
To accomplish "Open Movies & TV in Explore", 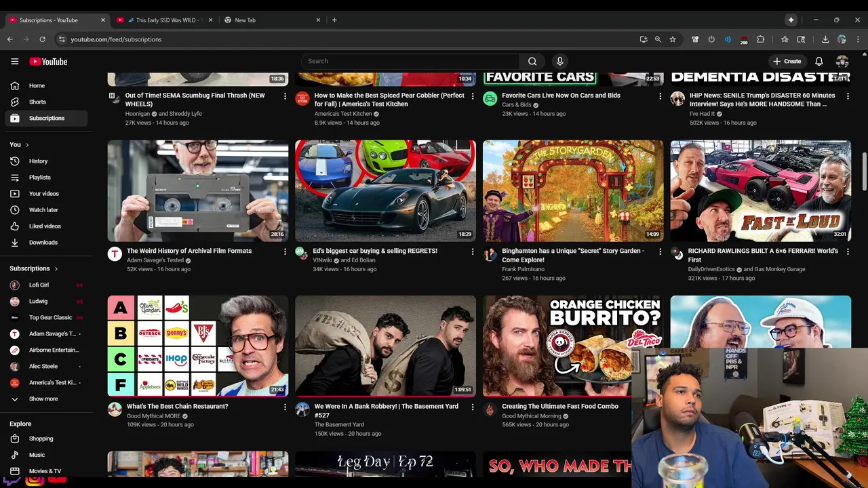I will [x=46, y=471].
